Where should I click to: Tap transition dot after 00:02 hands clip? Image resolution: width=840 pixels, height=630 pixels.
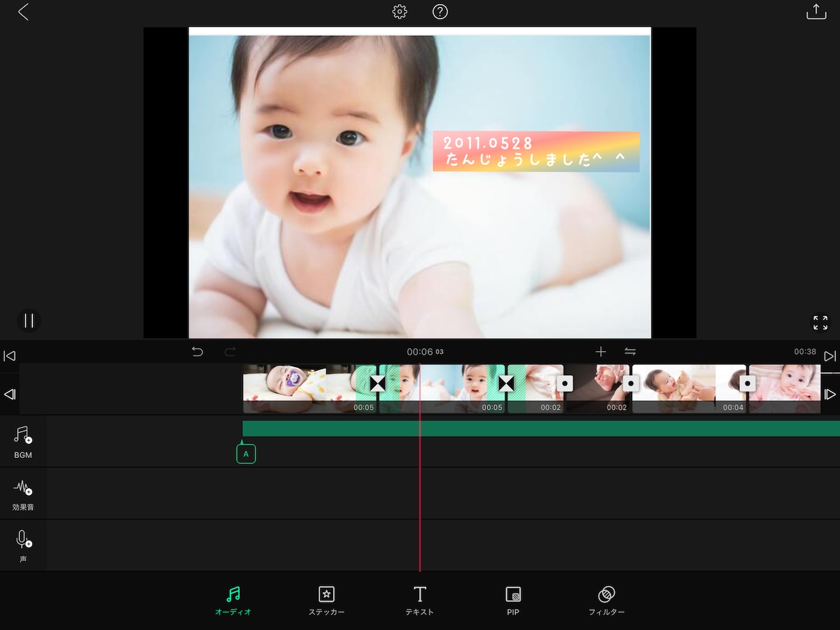tap(631, 384)
